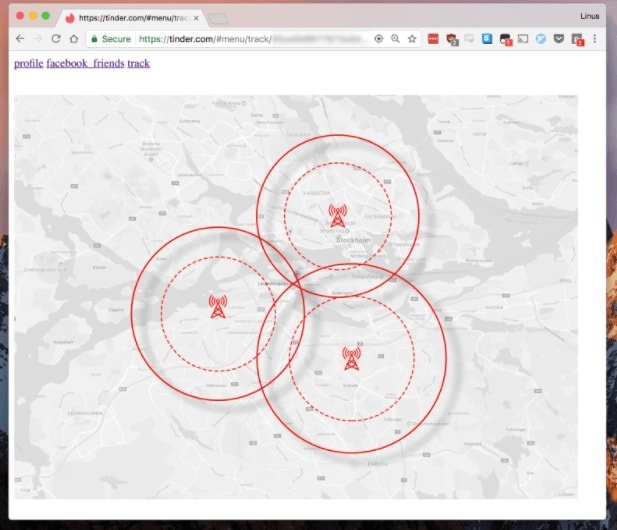Click the left cell tower icon on map
617x530 pixels.
click(x=218, y=307)
